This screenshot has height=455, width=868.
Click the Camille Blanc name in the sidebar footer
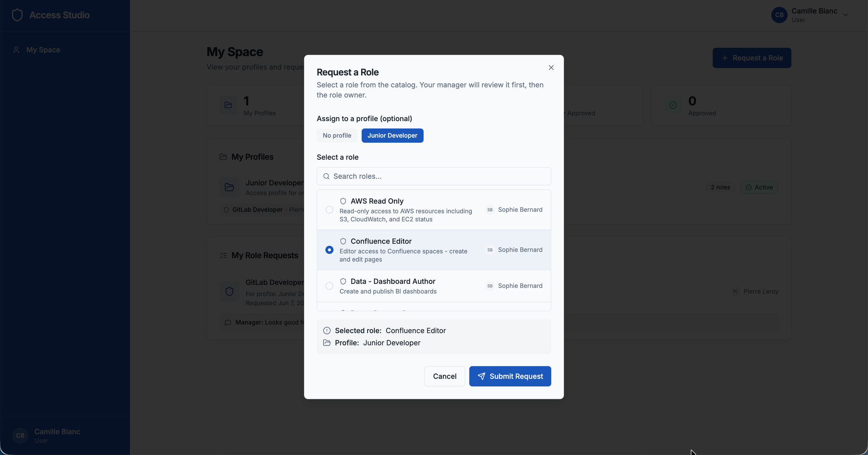(57, 432)
